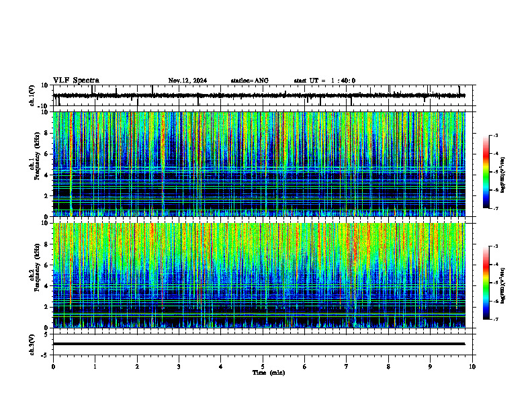Click time axis tick label "8"
This screenshot has height=411, width=532.
(x=388, y=367)
